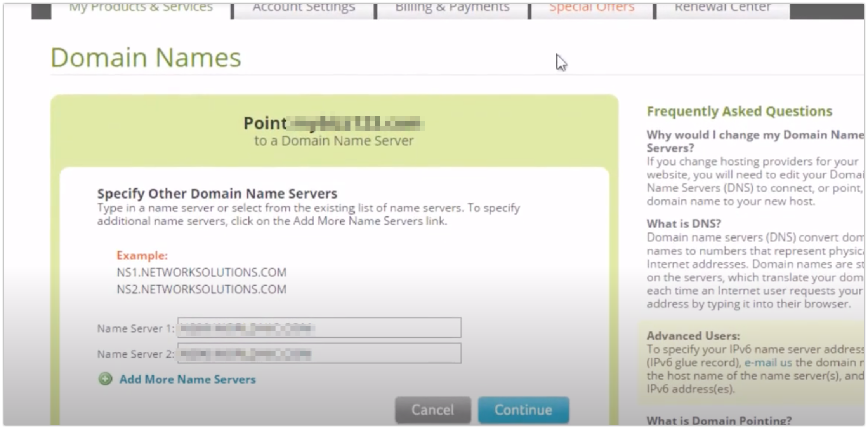This screenshot has width=868, height=429.
Task: Click the NS1.NETWORKSOLUTIONS.COM example text
Action: [x=201, y=272]
